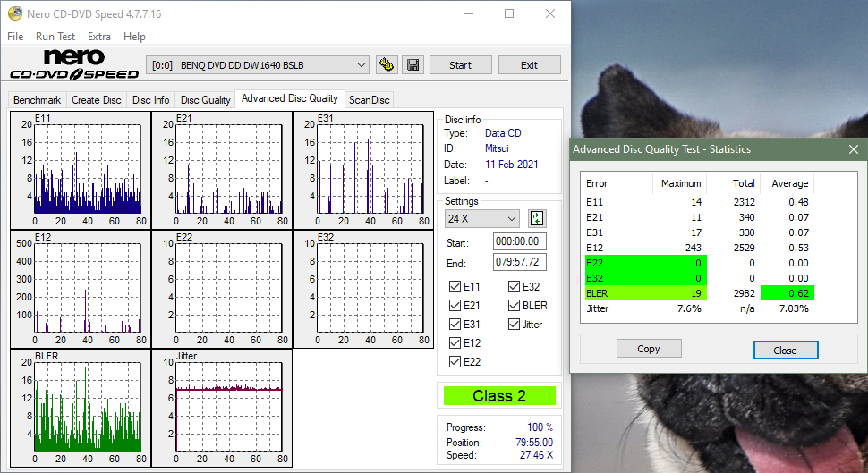This screenshot has height=473, width=868.
Task: Toggle the E31 checkbox
Action: [455, 325]
